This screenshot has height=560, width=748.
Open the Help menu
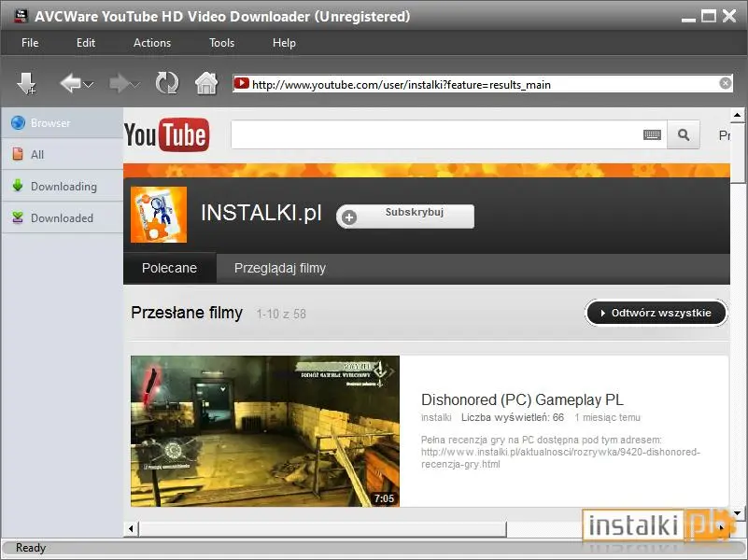pos(284,43)
